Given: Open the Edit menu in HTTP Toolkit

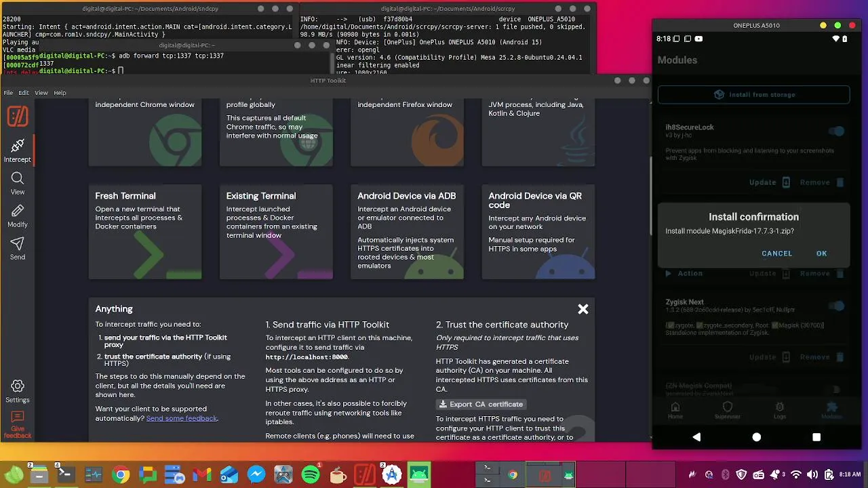Looking at the screenshot, I should (24, 93).
